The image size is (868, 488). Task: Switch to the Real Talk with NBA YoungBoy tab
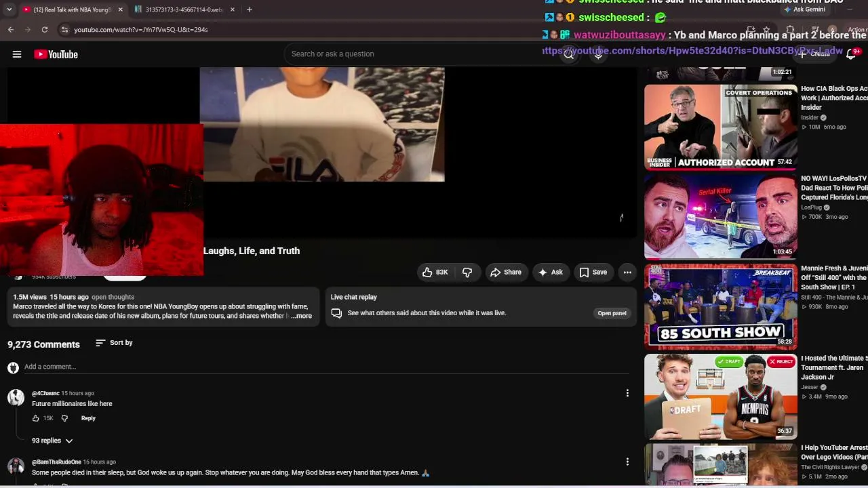tap(73, 9)
